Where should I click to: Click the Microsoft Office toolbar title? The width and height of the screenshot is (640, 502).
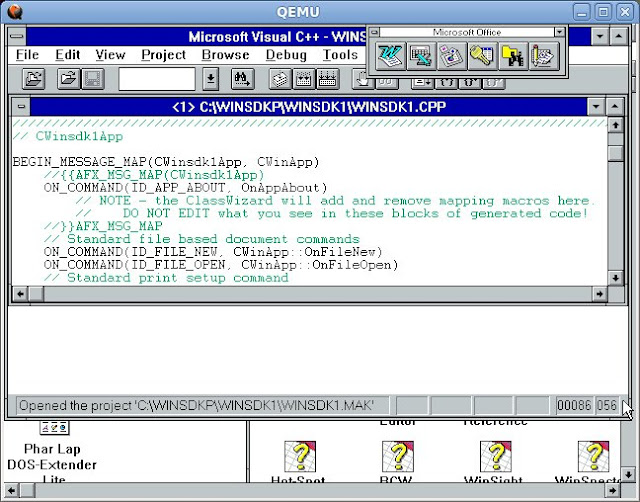pos(467,32)
